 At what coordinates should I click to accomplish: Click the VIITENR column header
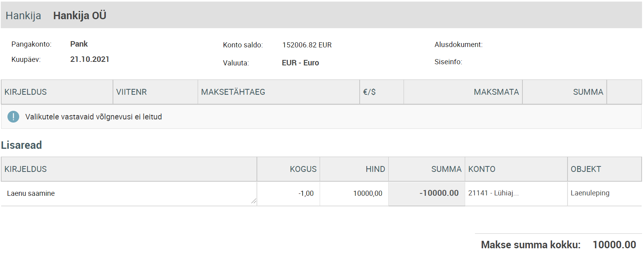pos(131,92)
